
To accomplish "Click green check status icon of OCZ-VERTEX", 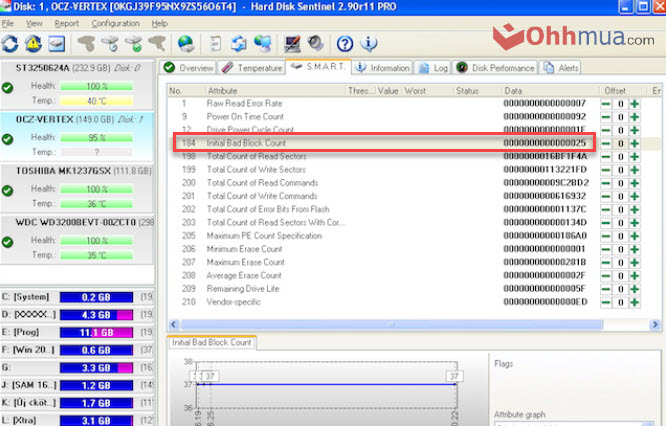I will tap(7, 139).
